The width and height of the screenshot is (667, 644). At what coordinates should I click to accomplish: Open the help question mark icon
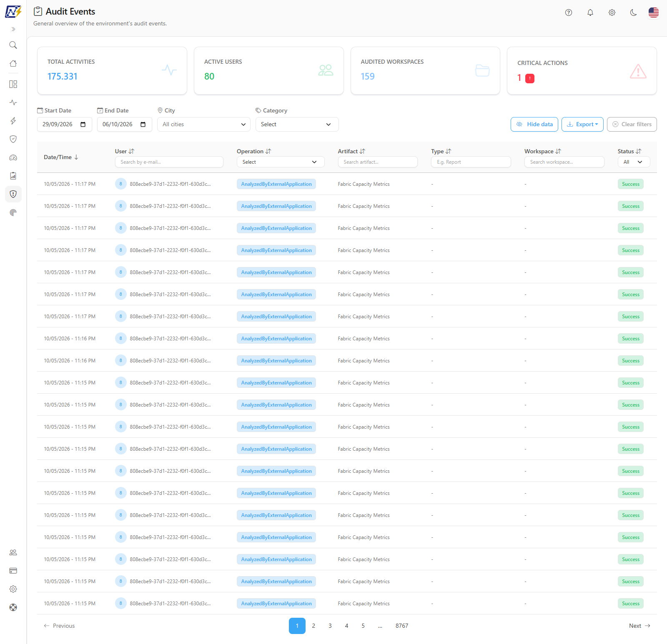coord(569,12)
